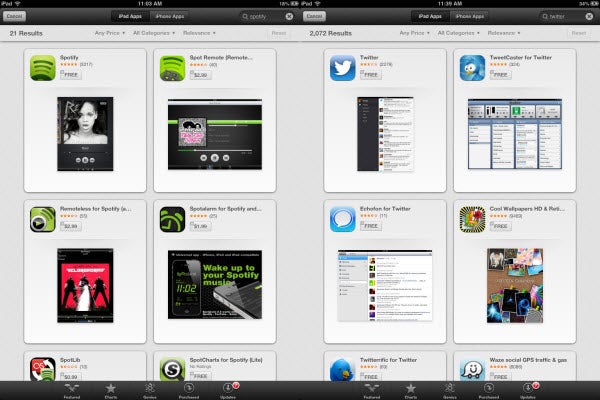Tap $1.99 price for Spotalarm
The width and height of the screenshot is (600, 400).
pyautogui.click(x=201, y=226)
